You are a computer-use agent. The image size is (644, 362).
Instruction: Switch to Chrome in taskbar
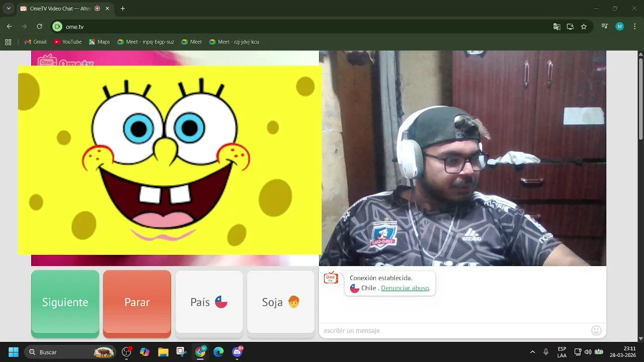click(x=200, y=352)
